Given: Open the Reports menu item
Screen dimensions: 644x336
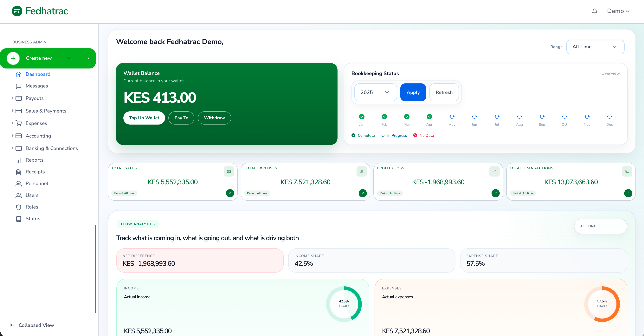Looking at the screenshot, I should pos(35,160).
